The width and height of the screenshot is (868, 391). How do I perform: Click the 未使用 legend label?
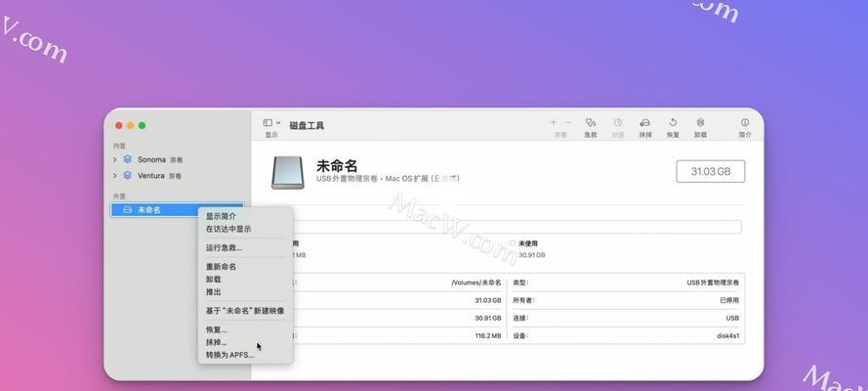coord(527,243)
